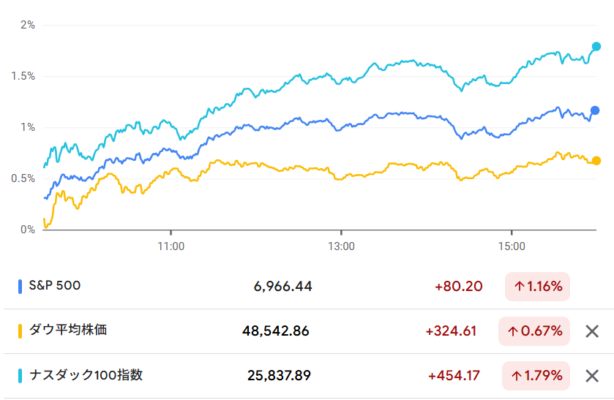Remove ダウ平均株価 from the comparison
This screenshot has width=614, height=400.
pyautogui.click(x=591, y=331)
